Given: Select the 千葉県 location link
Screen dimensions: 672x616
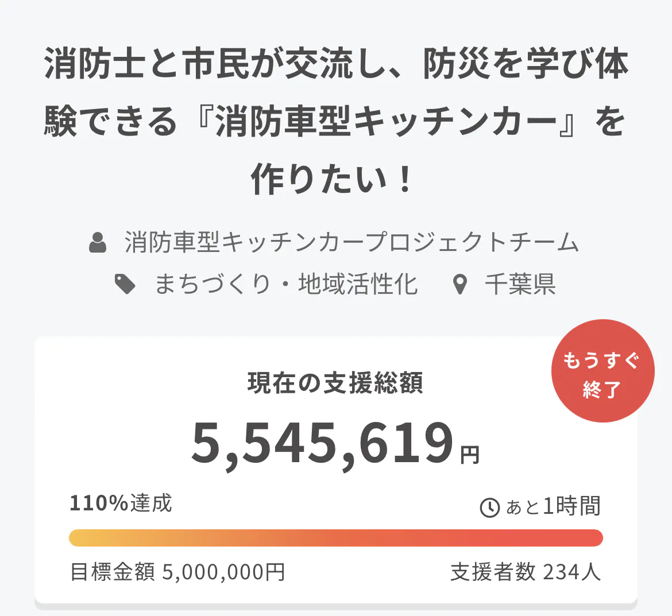Looking at the screenshot, I should pos(520,284).
